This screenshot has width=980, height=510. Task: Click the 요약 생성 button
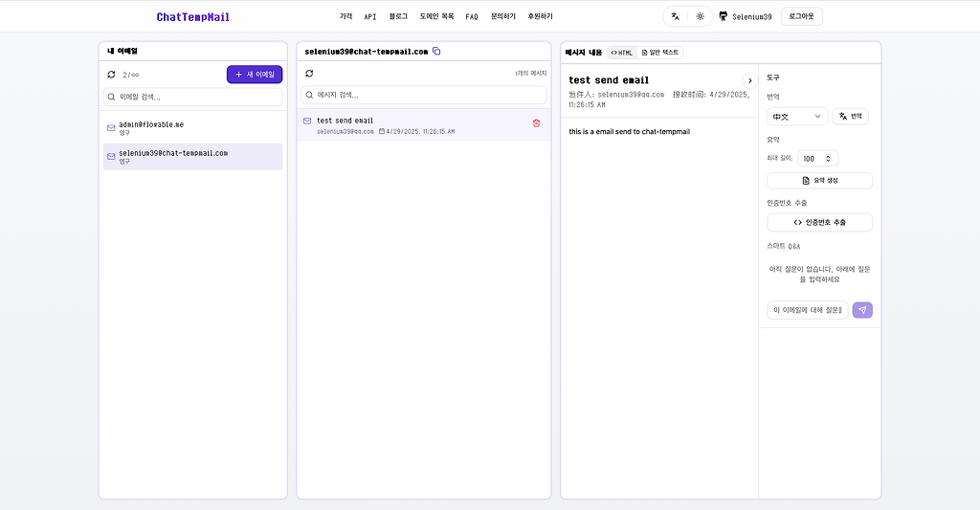pyautogui.click(x=819, y=181)
